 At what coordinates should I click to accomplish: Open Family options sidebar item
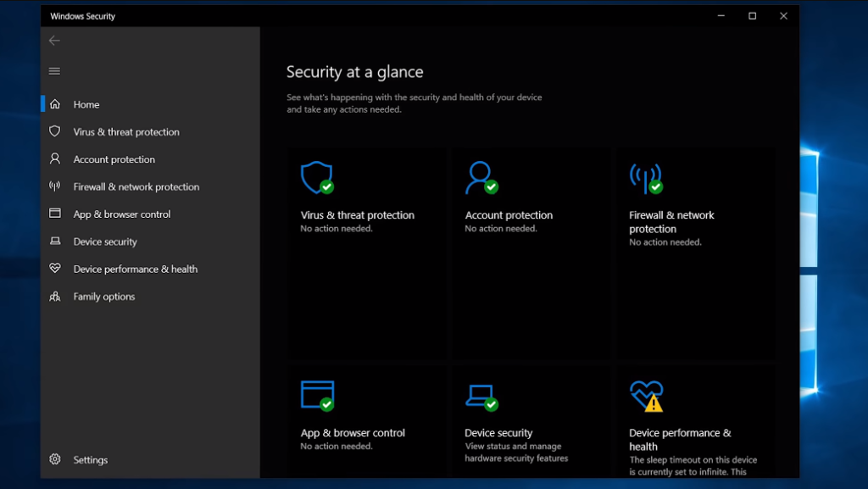pyautogui.click(x=150, y=297)
